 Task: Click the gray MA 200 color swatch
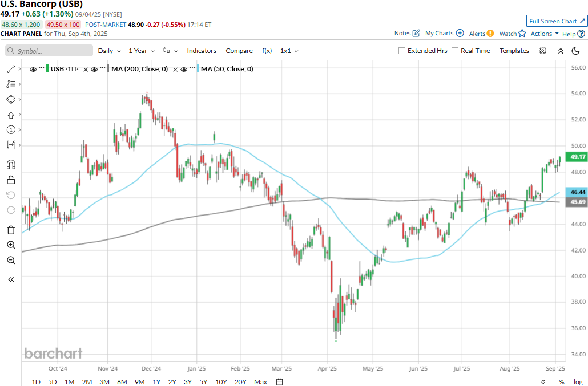(108, 69)
